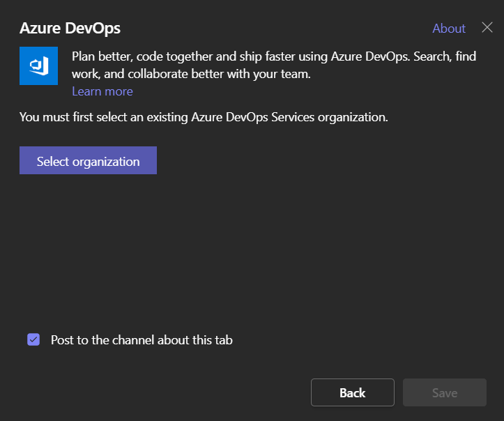Go back with the Back button
Screen dimensions: 504x421
[352, 392]
